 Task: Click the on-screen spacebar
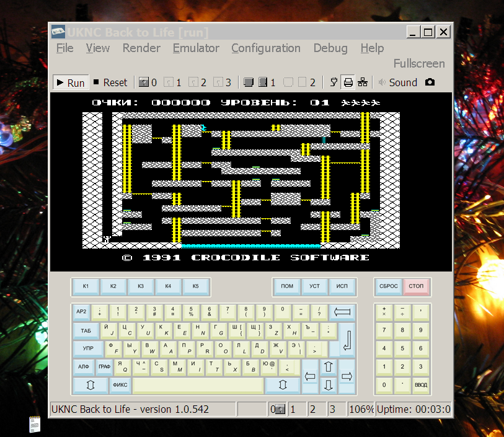tap(198, 386)
